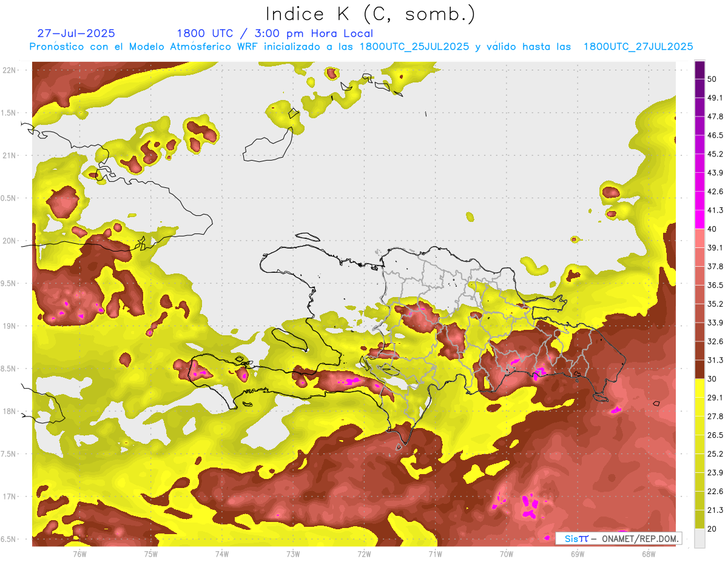Click the '75W' longitude label
Screen dimensions: 728x562
click(x=150, y=554)
